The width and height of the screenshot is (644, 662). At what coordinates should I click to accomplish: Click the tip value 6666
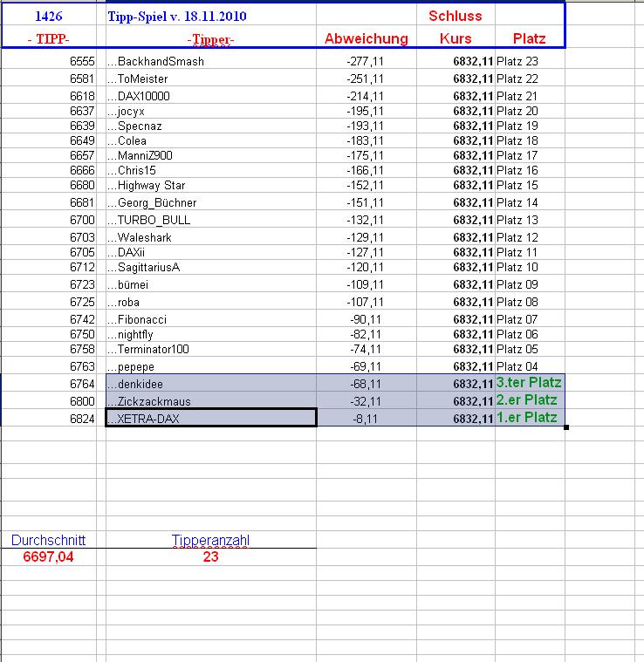pyautogui.click(x=49, y=170)
